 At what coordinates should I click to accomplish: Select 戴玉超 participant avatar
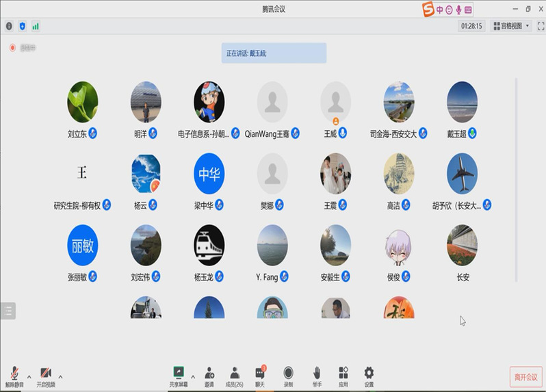point(462,102)
